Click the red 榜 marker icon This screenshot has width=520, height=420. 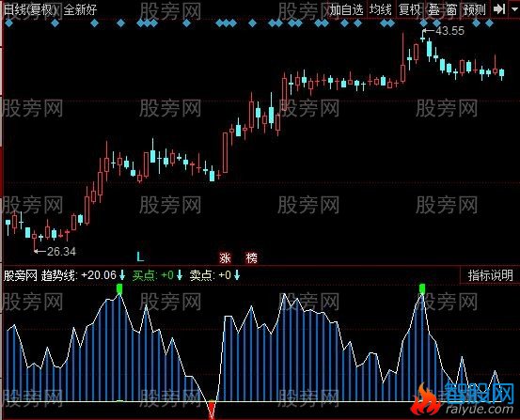251,257
